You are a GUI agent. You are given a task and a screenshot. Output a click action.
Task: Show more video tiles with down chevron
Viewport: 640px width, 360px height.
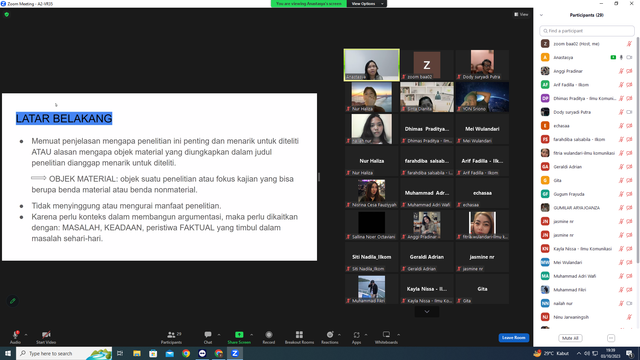point(427,311)
